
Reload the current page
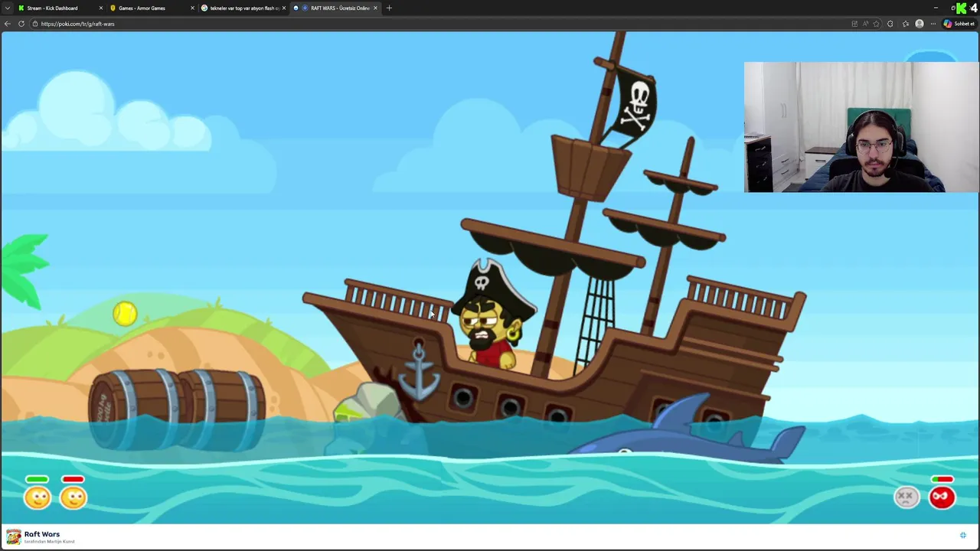pyautogui.click(x=21, y=24)
